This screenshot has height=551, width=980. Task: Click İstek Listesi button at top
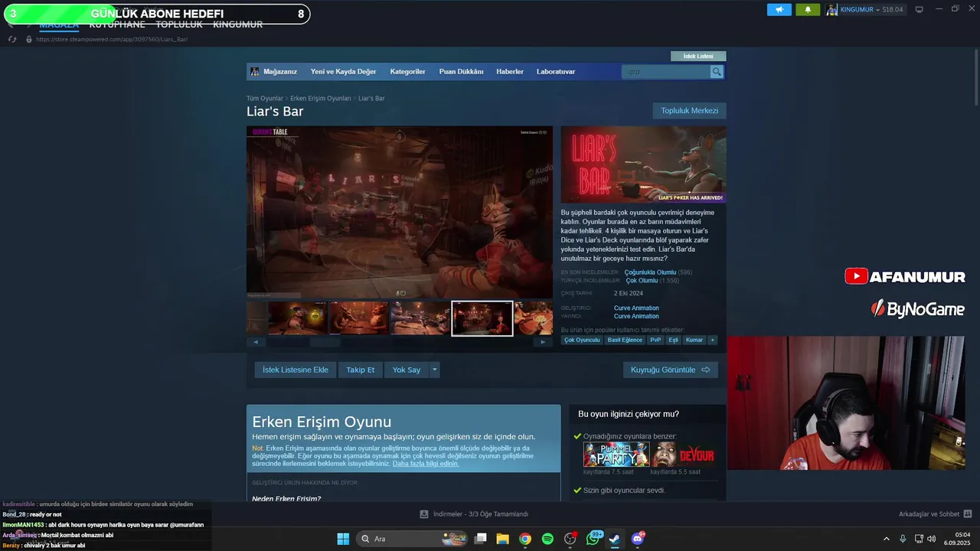coord(698,56)
